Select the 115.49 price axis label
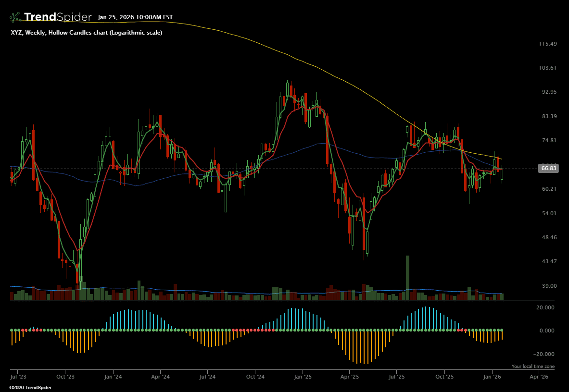This screenshot has height=392, width=569. 548,44
